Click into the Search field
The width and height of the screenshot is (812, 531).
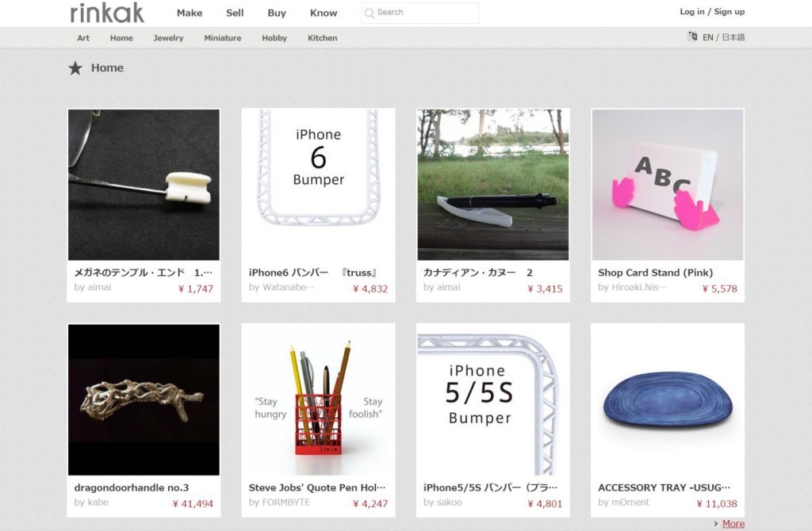[x=425, y=13]
